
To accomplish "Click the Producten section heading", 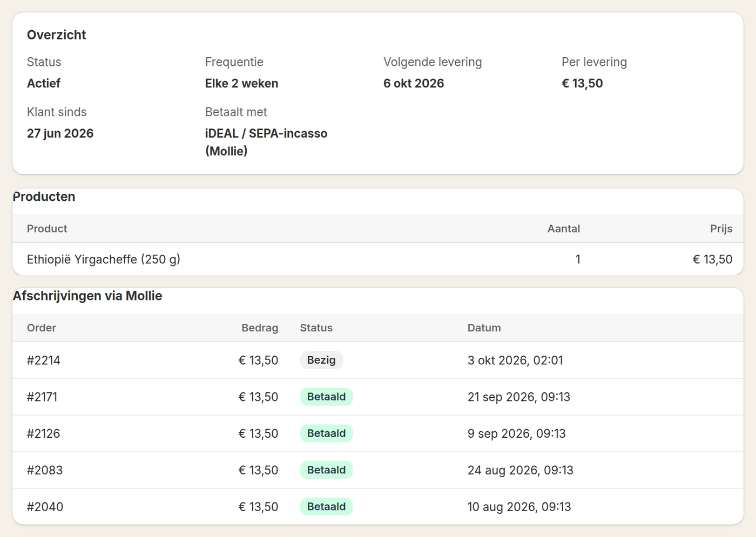I will [x=44, y=197].
